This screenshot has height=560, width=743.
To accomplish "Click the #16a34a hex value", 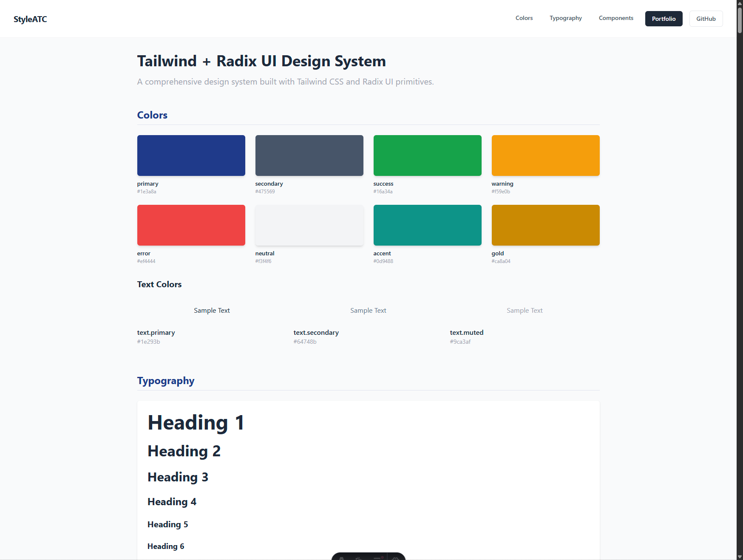I will tap(383, 192).
